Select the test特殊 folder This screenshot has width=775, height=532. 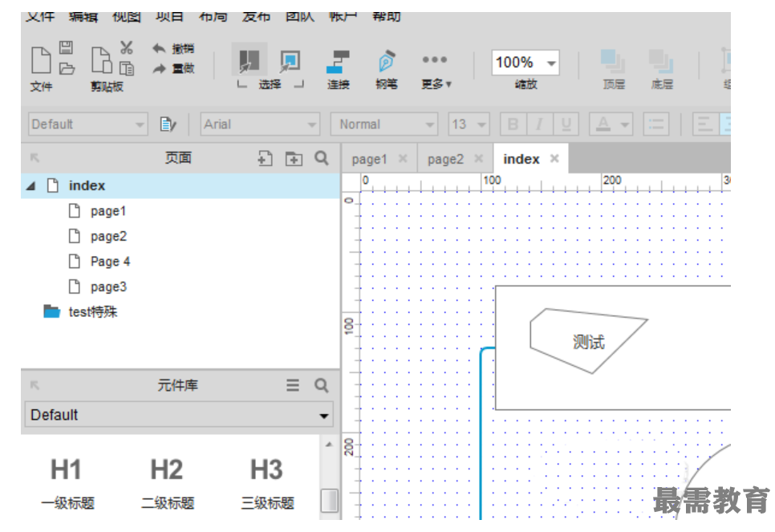[x=80, y=311]
